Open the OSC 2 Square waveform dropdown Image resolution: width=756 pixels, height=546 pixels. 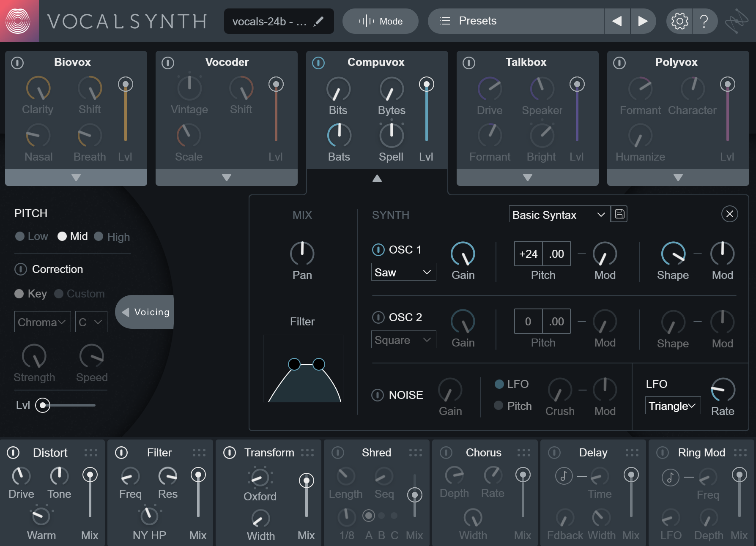403,340
